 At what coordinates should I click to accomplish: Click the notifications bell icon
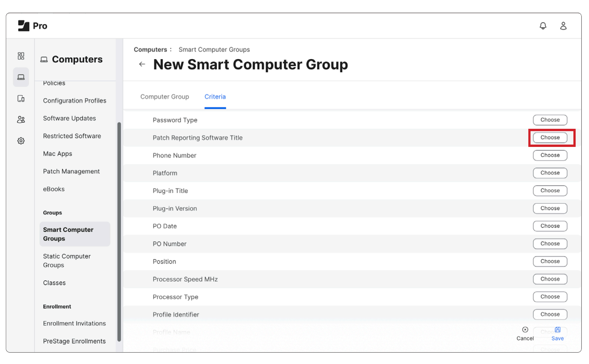(x=543, y=26)
